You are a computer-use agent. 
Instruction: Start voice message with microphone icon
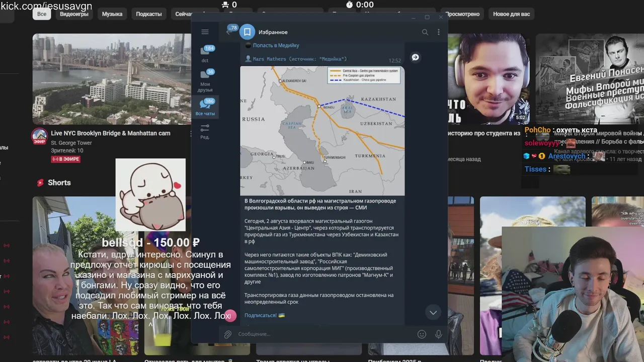(438, 334)
